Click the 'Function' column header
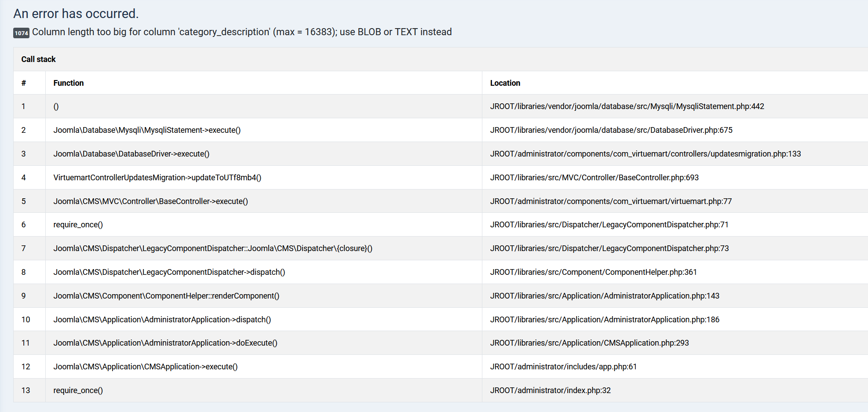Viewport: 868px width, 412px height. coord(68,83)
